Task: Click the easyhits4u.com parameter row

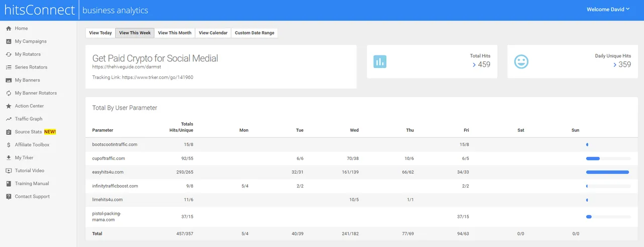Action: coord(108,172)
